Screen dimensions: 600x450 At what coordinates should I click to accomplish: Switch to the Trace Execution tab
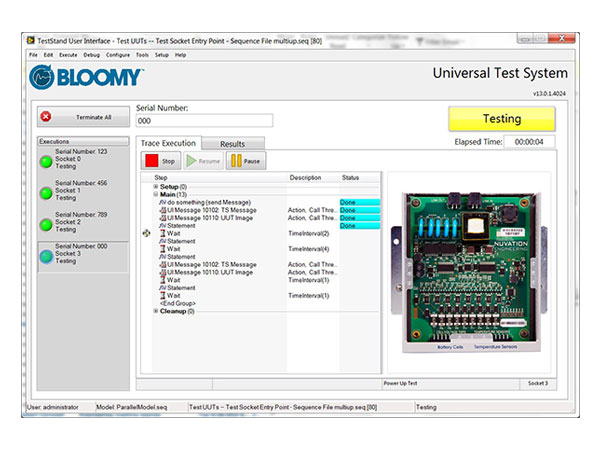pyautogui.click(x=168, y=143)
